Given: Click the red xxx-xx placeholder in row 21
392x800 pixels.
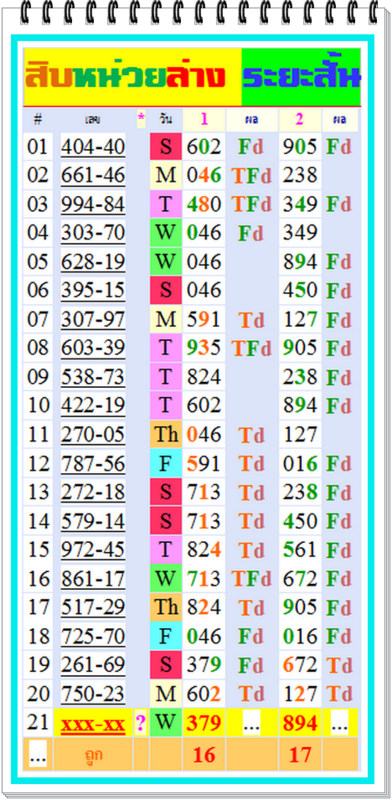Looking at the screenshot, I should [93, 723].
